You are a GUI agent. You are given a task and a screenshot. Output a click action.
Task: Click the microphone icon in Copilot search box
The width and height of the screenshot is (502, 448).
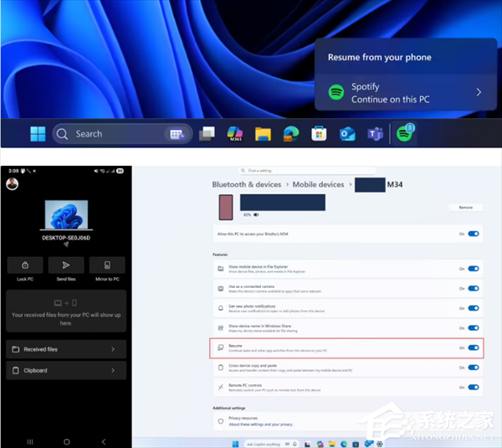295,444
